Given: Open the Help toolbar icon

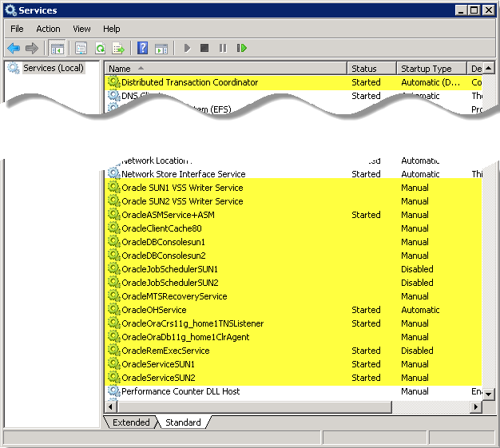Looking at the screenshot, I should (142, 48).
